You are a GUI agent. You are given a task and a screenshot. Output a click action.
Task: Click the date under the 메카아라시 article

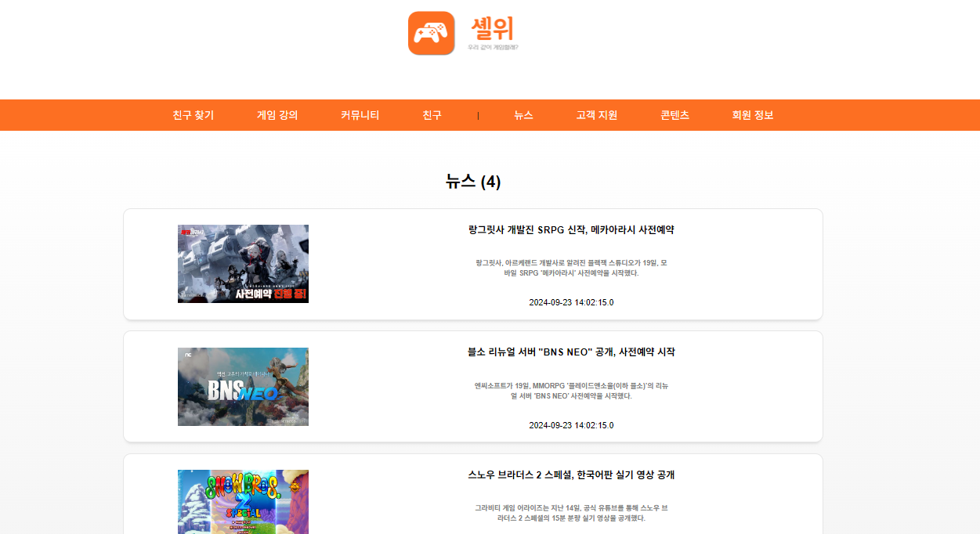click(x=571, y=302)
